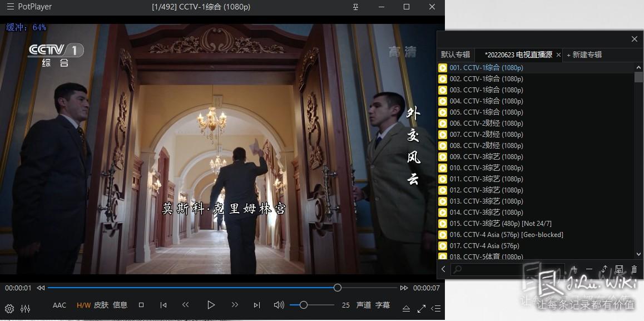The image size is (644, 321).
Task: Focus the playlist search field
Action: click(507, 270)
